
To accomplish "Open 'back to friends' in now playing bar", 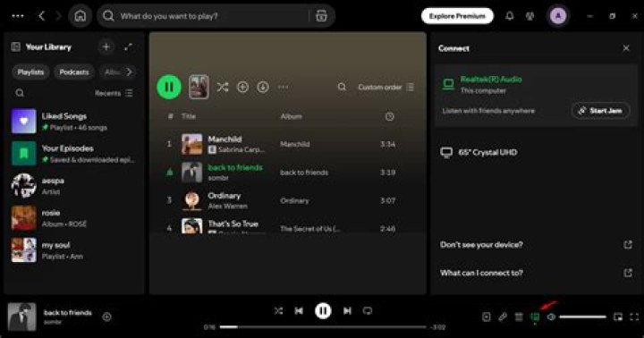I will [68, 313].
